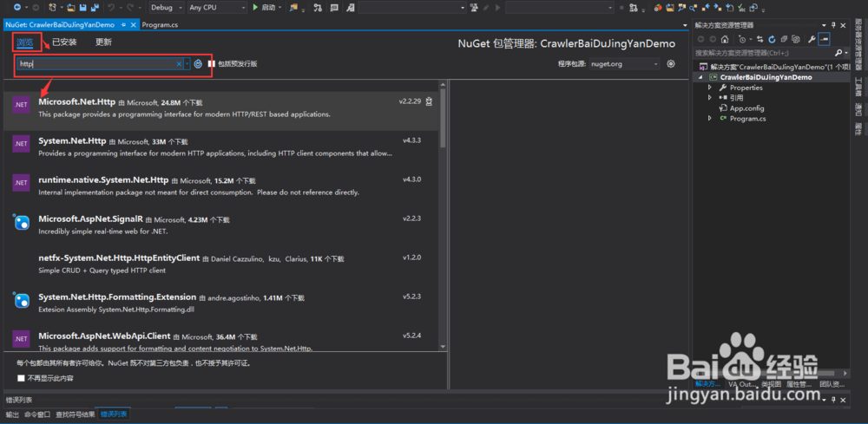Click the New Project toolbar icon

(52, 7)
